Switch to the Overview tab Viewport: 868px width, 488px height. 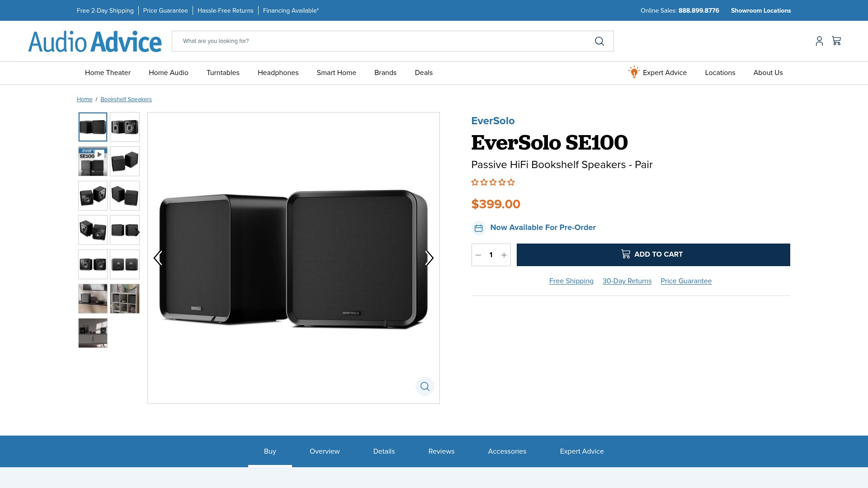point(325,451)
